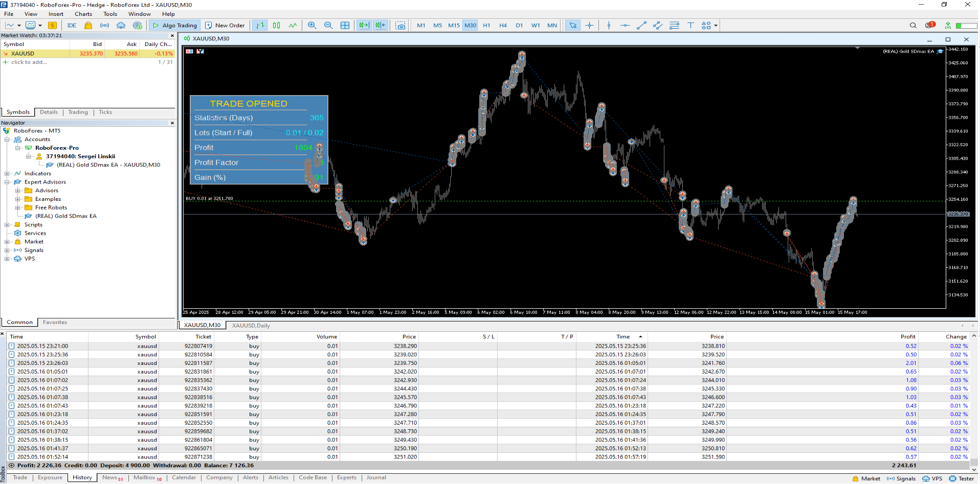980x484 pixels.
Task: Switch chart to H4 timeframe
Action: (x=503, y=25)
